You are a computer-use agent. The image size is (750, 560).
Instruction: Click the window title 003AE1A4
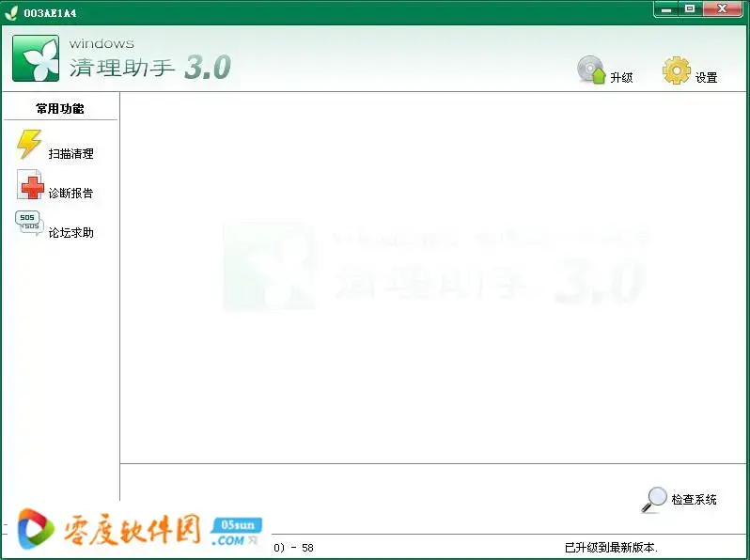(50, 13)
